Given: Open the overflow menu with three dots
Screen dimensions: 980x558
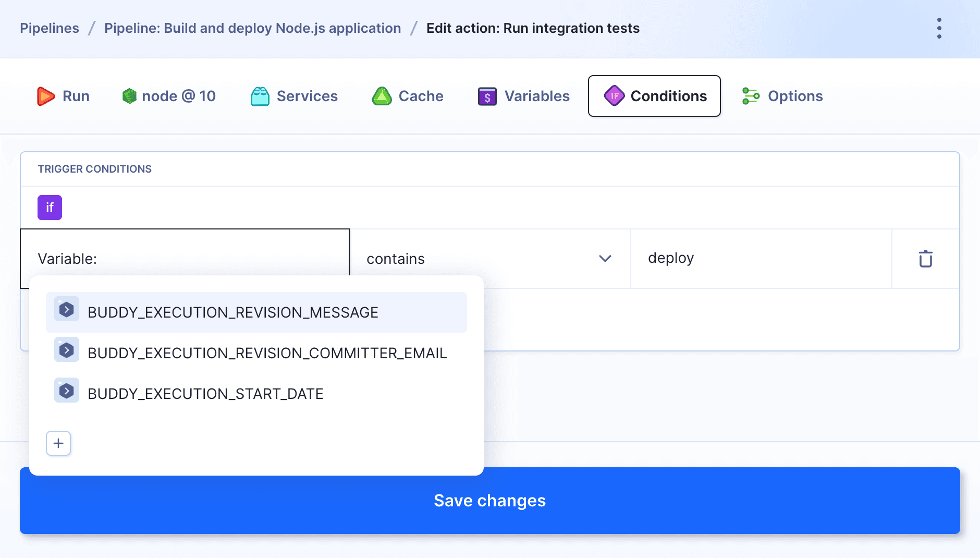Looking at the screenshot, I should tap(940, 28).
